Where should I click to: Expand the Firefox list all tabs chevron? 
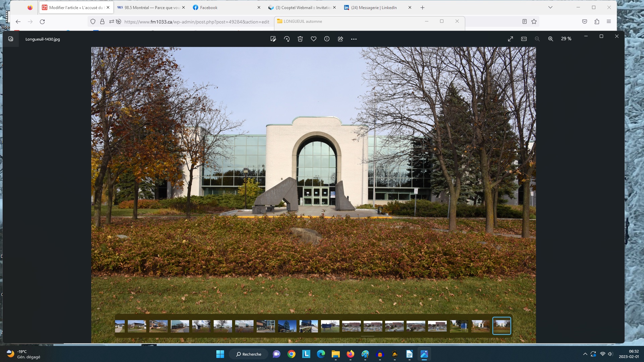pos(550,7)
